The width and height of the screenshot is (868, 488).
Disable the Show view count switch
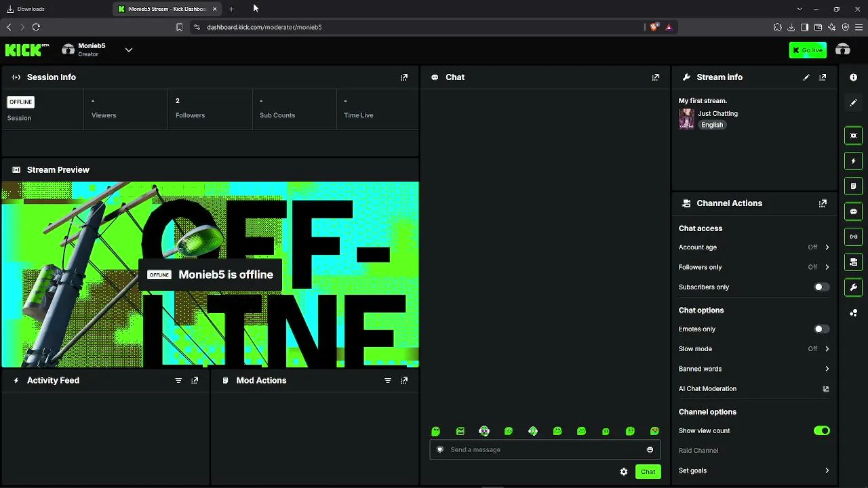tap(821, 430)
